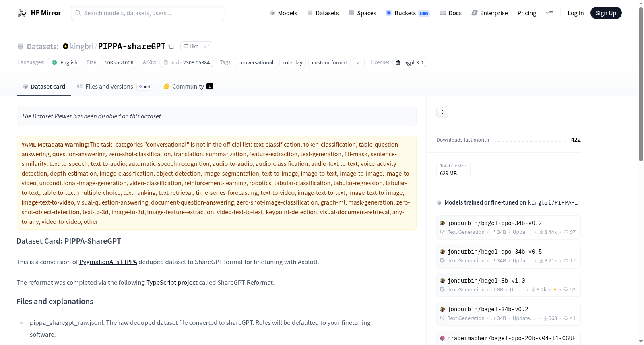Click the scrollbar down arrow

(x=641, y=341)
